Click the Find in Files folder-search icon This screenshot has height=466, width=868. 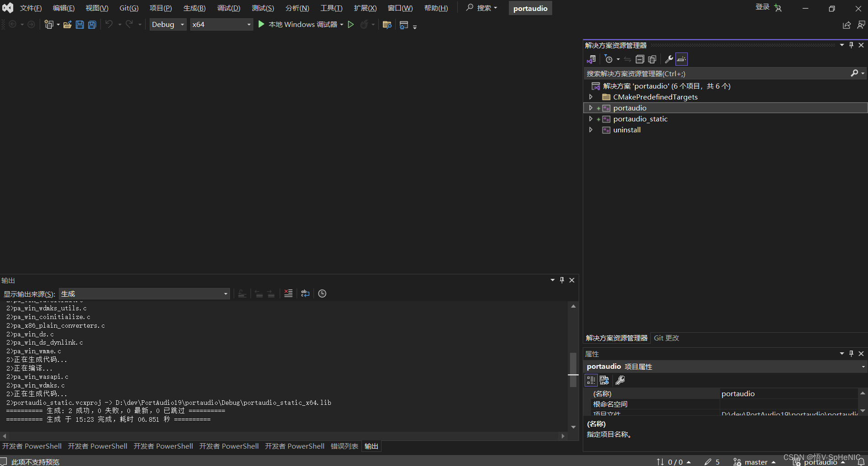[x=387, y=25]
